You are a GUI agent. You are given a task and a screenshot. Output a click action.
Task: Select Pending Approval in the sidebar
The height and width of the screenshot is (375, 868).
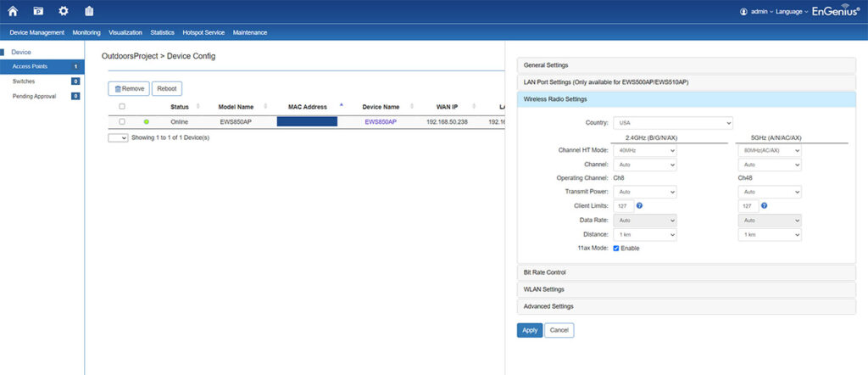tap(42, 97)
